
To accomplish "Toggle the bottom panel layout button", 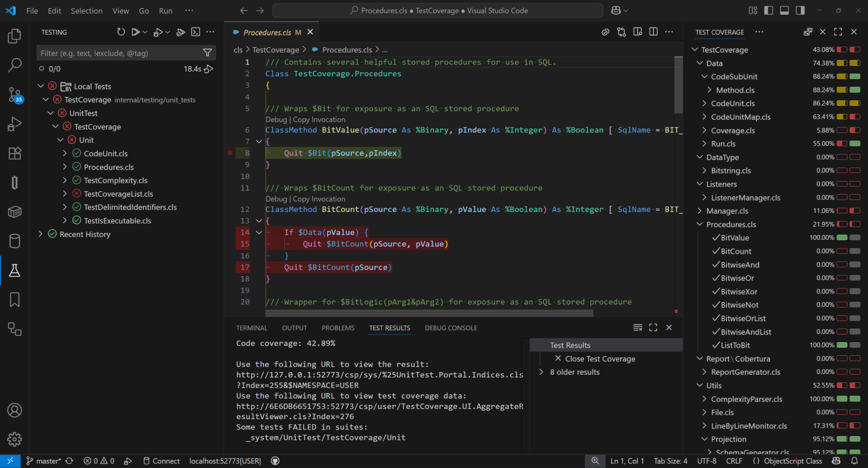I will click(x=784, y=10).
